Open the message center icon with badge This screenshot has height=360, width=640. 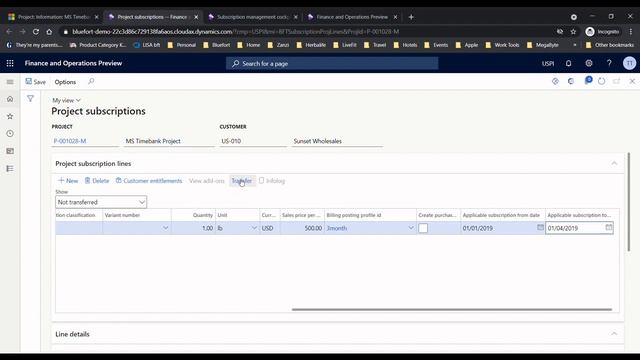[x=588, y=80]
